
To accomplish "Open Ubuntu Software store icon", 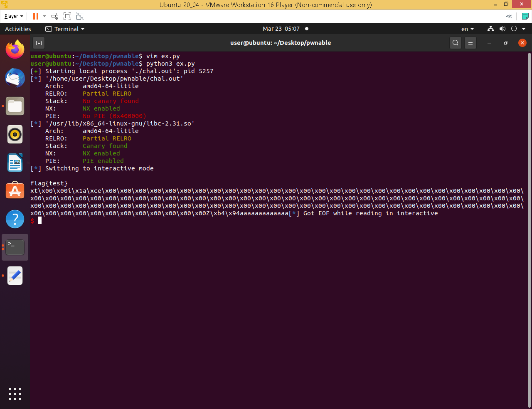I will tap(15, 191).
